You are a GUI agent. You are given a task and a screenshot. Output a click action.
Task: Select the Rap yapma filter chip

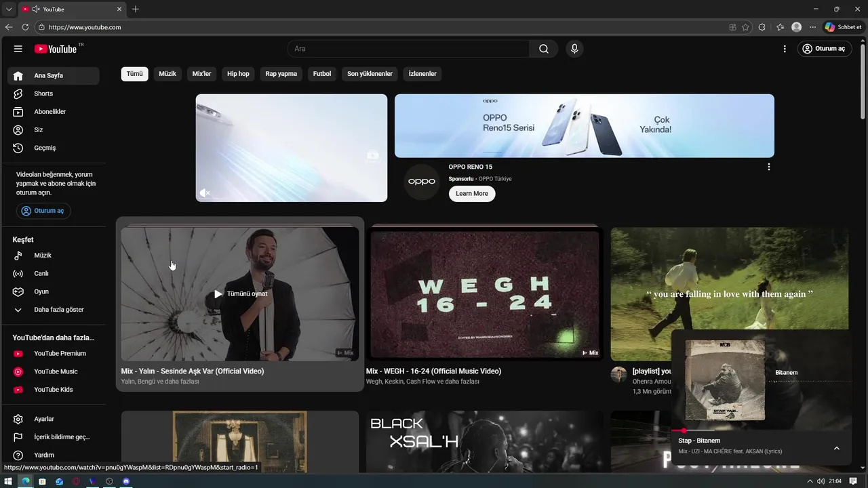point(281,74)
